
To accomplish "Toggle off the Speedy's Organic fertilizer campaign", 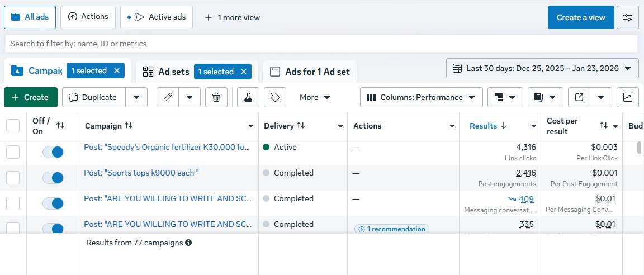I will click(x=53, y=152).
